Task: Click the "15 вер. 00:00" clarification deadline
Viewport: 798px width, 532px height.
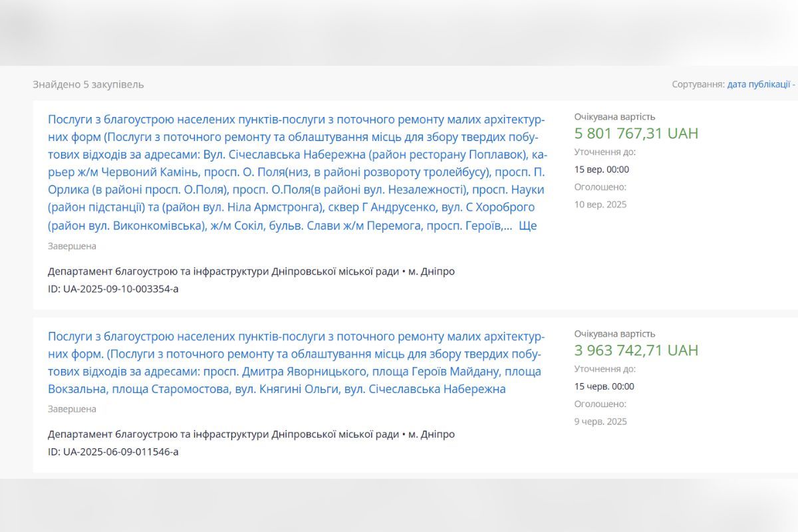Action: pos(601,169)
